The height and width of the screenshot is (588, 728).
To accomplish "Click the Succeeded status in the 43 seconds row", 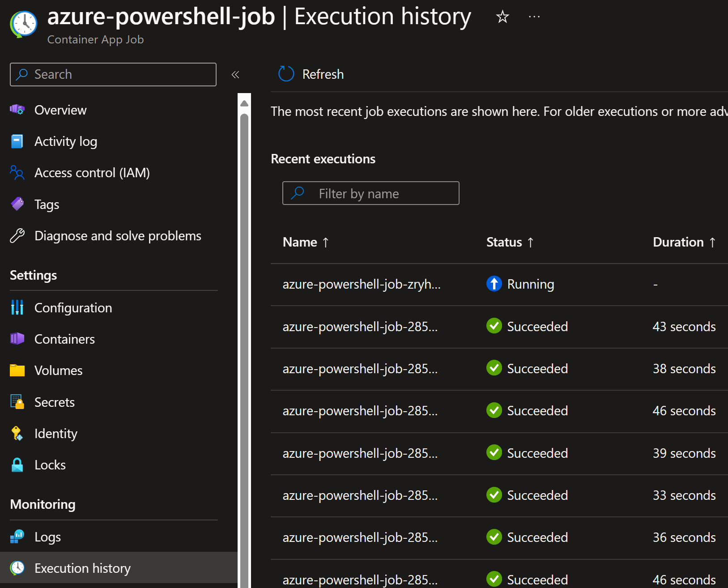I will coord(537,327).
